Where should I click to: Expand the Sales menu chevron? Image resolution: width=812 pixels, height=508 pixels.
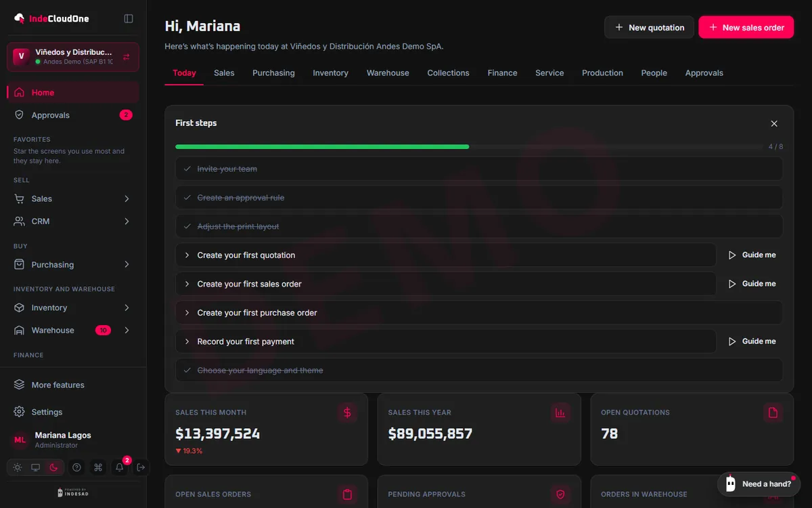(x=127, y=198)
